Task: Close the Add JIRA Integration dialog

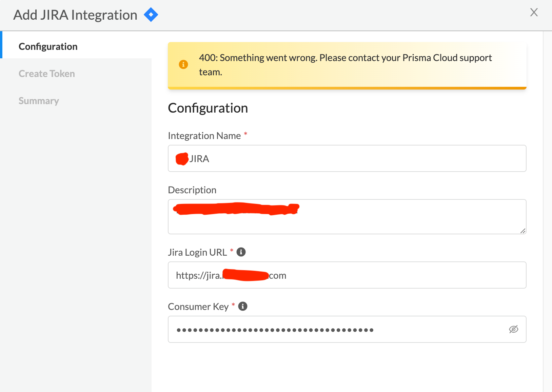Action: tap(534, 12)
